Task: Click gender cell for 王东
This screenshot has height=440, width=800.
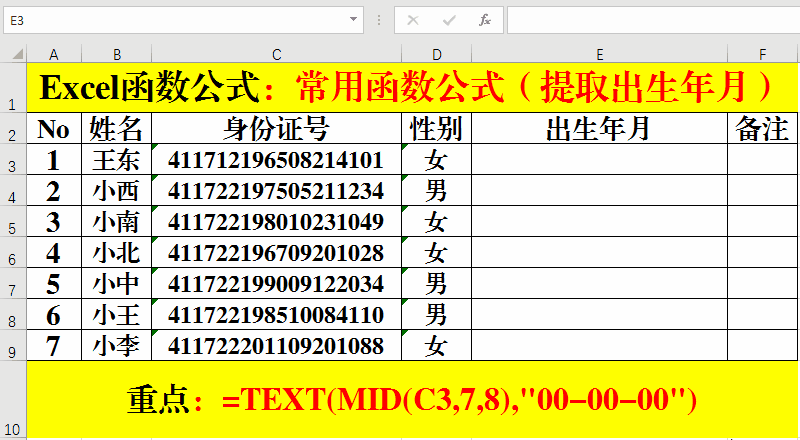Action: [436, 159]
